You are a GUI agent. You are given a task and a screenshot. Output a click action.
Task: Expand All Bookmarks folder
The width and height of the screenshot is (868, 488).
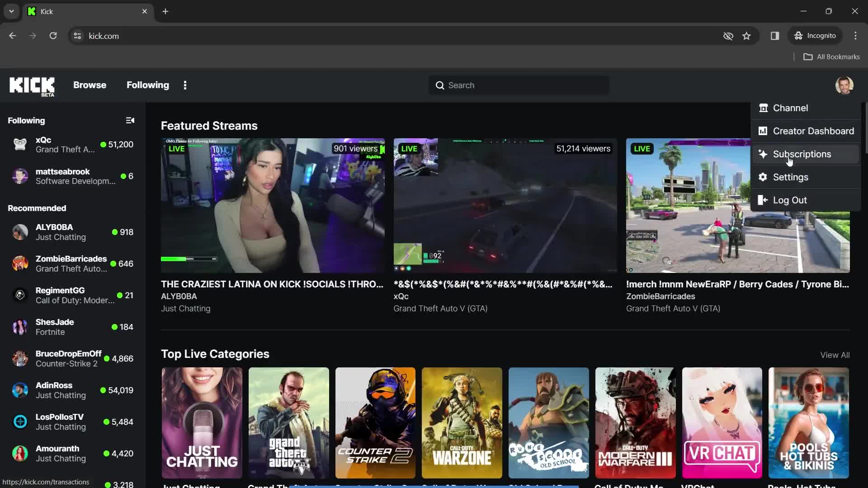[834, 56]
